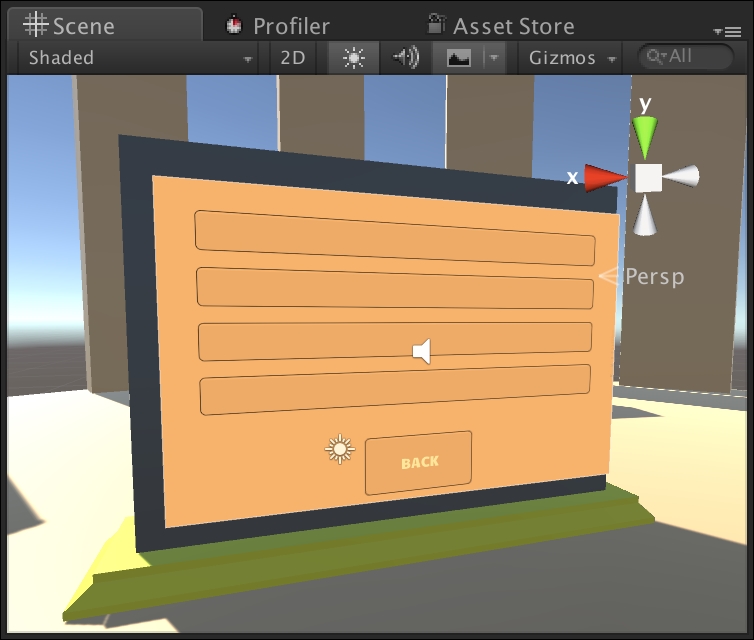Image resolution: width=754 pixels, height=640 pixels.
Task: Select the second empty row panel
Action: click(395, 288)
